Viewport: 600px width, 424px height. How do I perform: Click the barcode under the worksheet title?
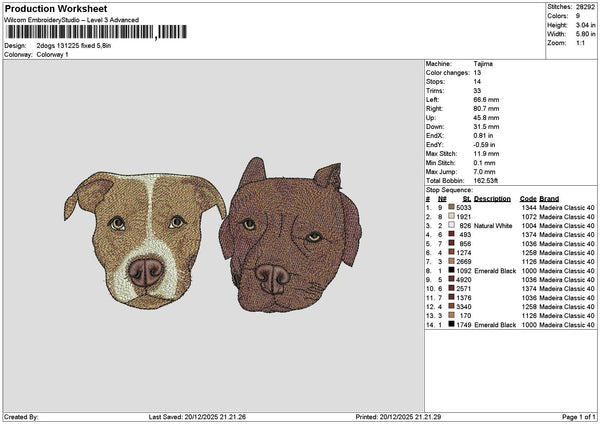[x=96, y=32]
